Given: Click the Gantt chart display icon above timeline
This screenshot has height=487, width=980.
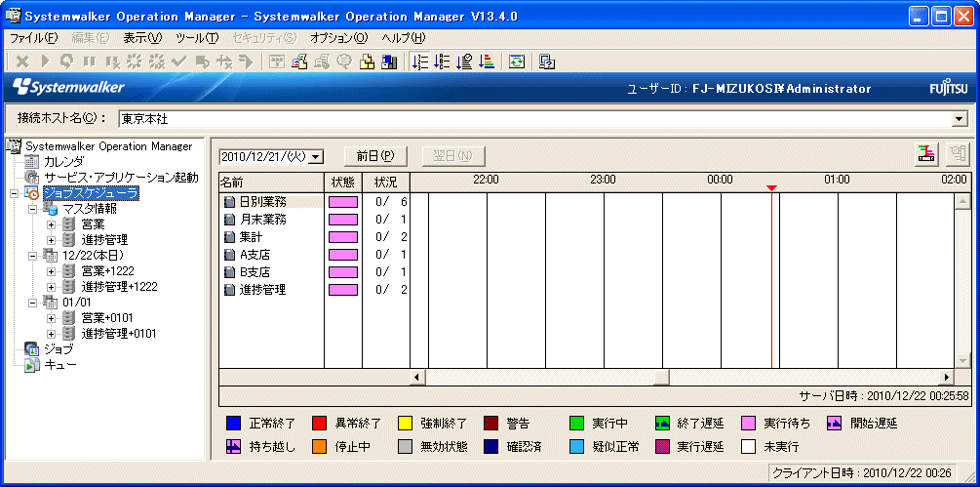Looking at the screenshot, I should tap(927, 154).
